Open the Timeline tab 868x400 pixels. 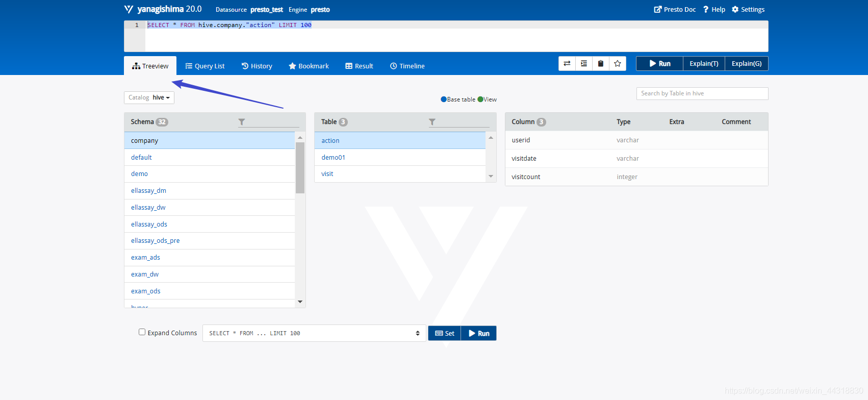coord(407,66)
